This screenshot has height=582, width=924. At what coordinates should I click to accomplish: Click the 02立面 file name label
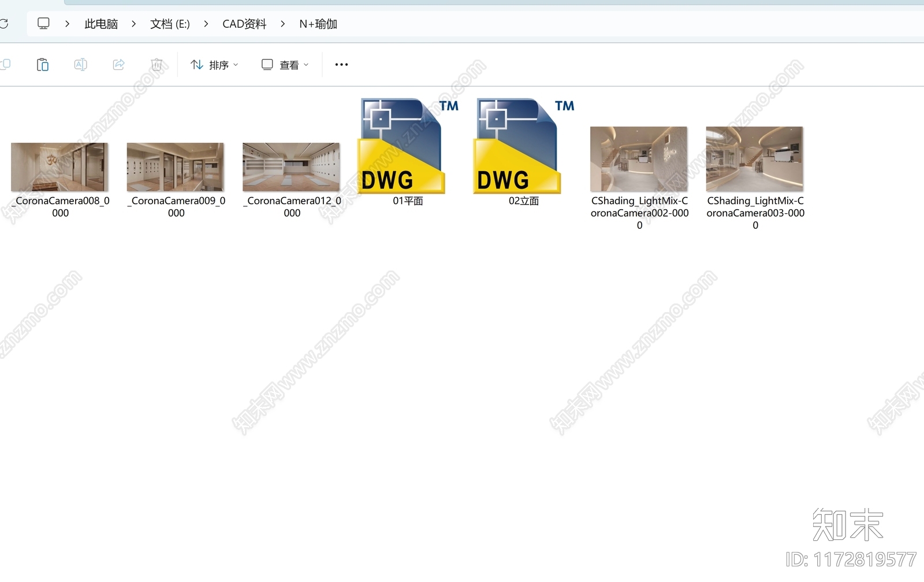pos(524,201)
